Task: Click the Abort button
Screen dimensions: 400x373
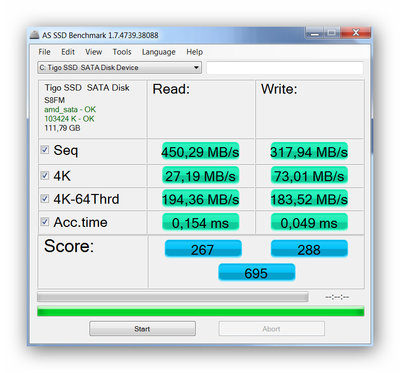Action: [x=271, y=329]
